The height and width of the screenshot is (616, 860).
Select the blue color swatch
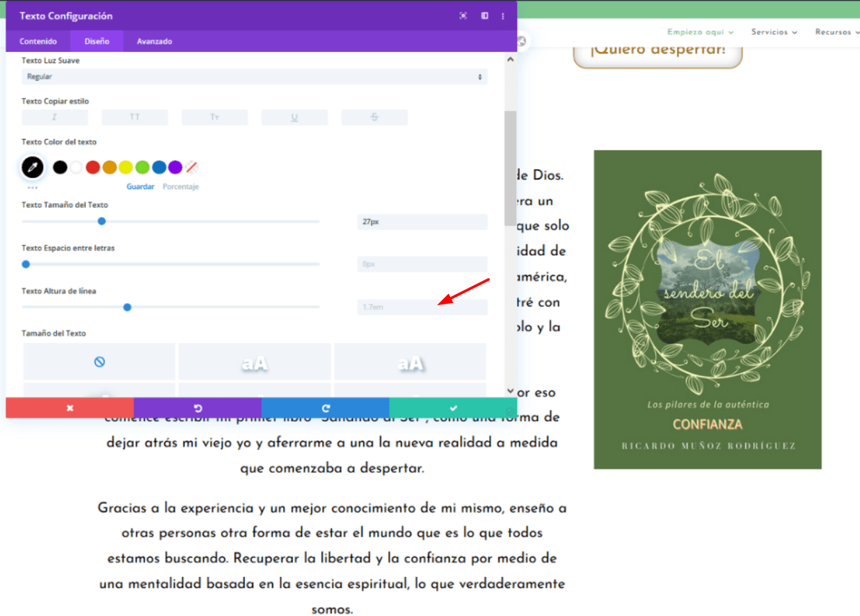[x=159, y=167]
